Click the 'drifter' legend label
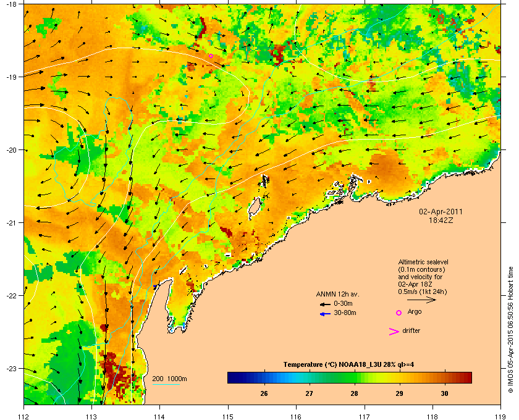This screenshot has height=420, width=519. click(x=411, y=330)
